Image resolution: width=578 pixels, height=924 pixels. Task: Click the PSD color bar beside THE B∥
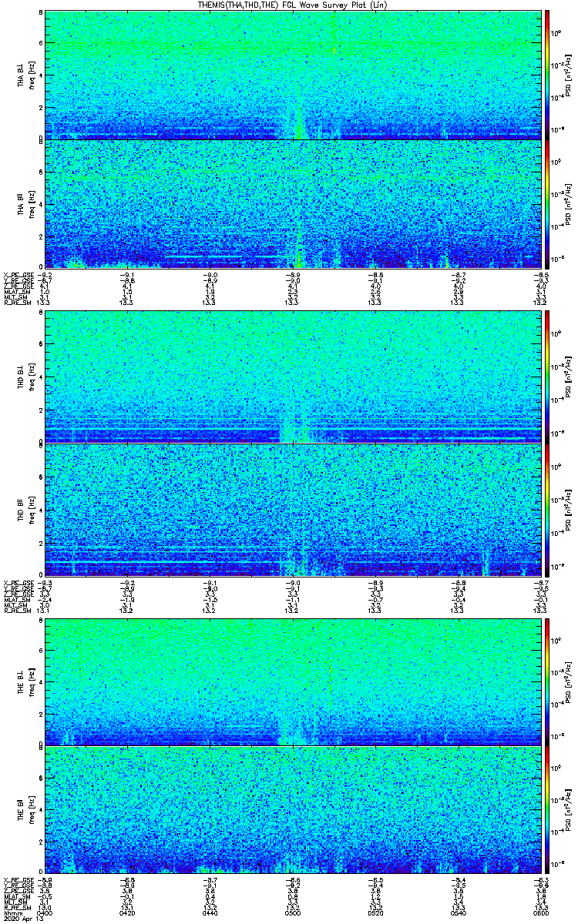tap(548, 809)
